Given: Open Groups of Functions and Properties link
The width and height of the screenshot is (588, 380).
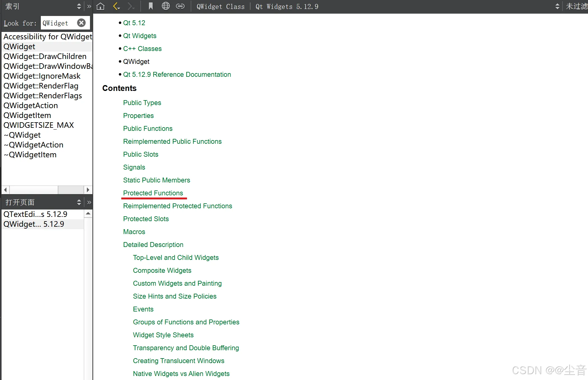Looking at the screenshot, I should coord(186,322).
